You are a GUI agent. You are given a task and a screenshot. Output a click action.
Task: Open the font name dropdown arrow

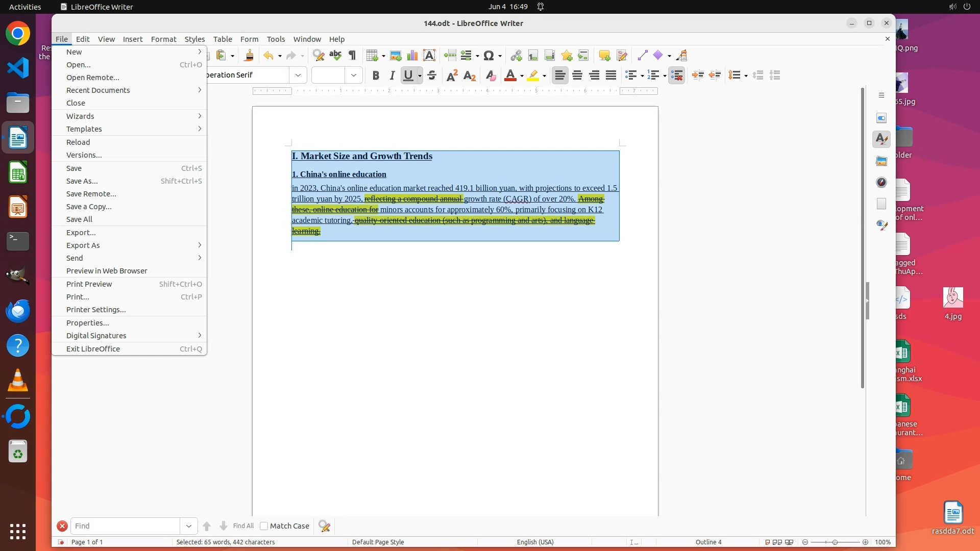[298, 76]
